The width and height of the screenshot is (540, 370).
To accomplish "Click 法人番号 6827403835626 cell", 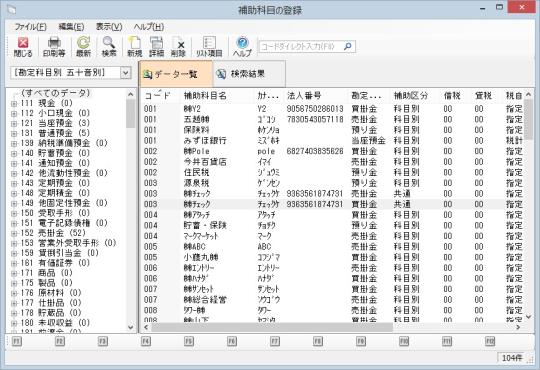I will click(315, 151).
